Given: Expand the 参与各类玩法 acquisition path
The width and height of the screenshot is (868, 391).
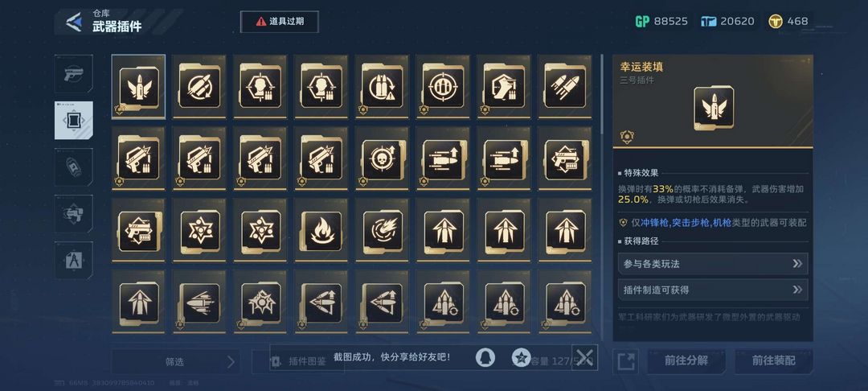Looking at the screenshot, I should pos(713,264).
